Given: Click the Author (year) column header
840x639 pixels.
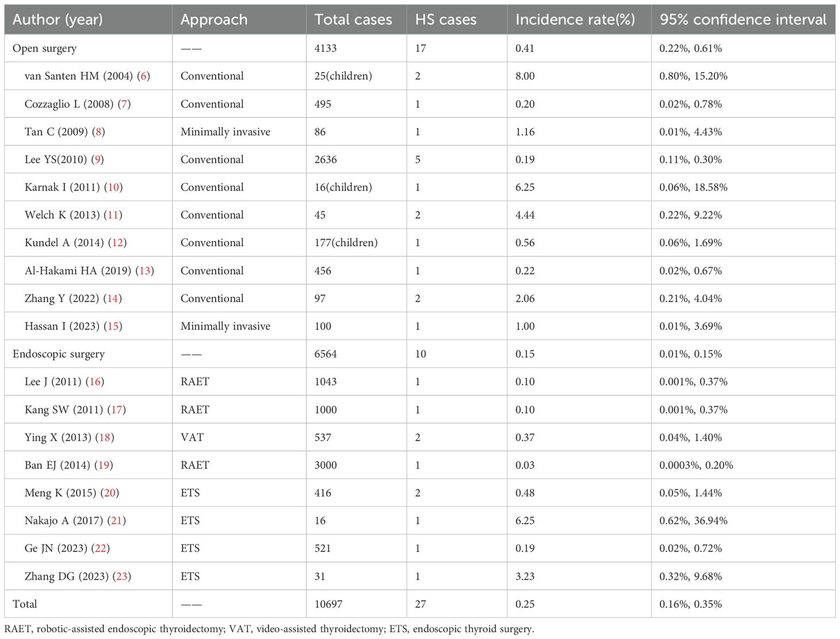Looking at the screenshot, I should [x=58, y=20].
